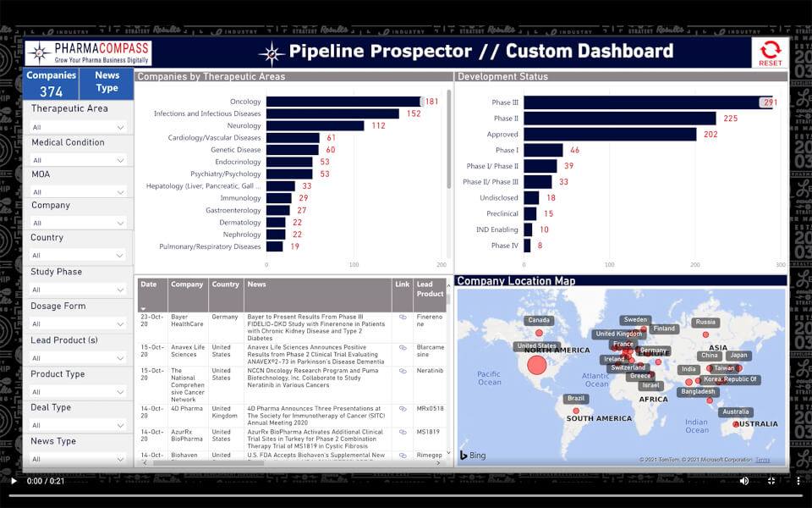Click news table scroll-up arrow
This screenshot has width=812, height=508.
[x=448, y=284]
